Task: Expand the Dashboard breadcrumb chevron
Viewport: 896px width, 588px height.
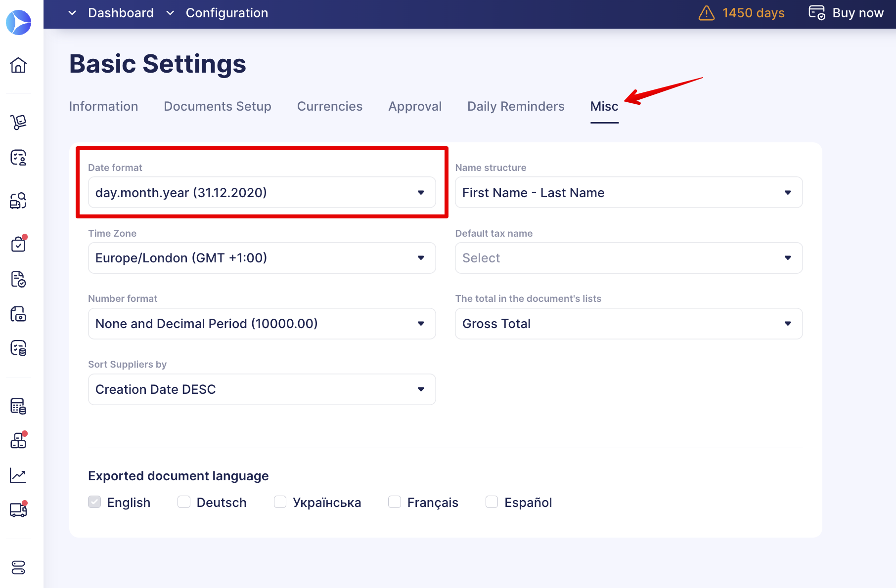Action: click(x=72, y=13)
